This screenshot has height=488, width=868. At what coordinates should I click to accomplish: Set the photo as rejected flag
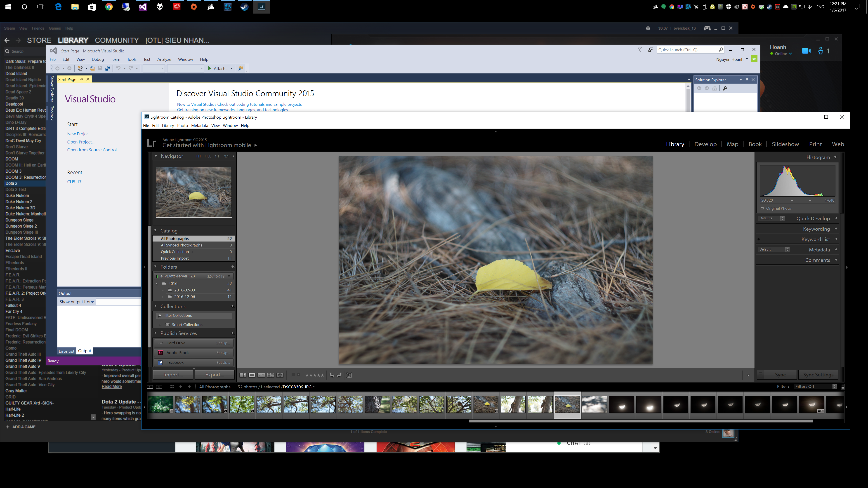[298, 375]
